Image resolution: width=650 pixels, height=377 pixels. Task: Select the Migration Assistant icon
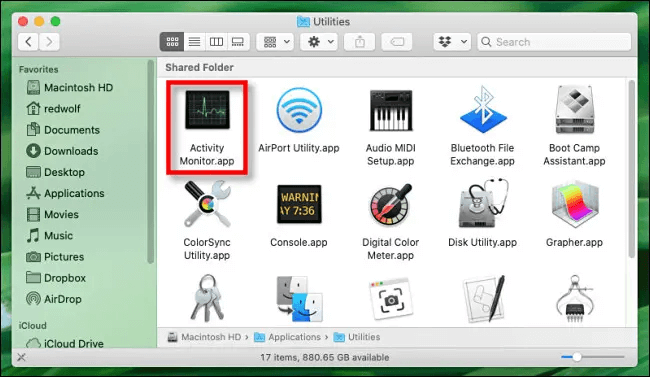[299, 299]
